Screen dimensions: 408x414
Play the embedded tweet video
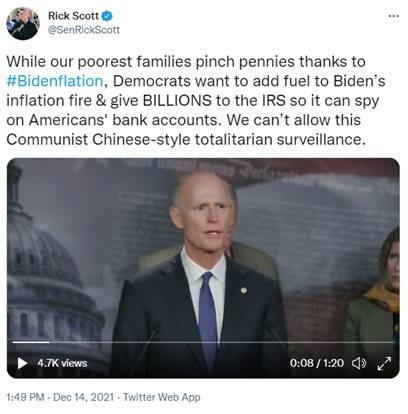[22, 363]
